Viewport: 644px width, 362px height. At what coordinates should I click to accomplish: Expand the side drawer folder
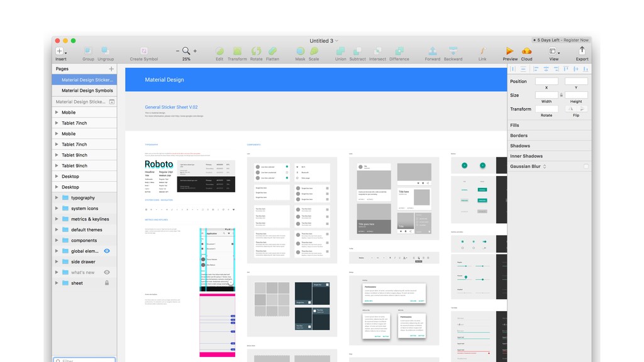[x=57, y=261]
